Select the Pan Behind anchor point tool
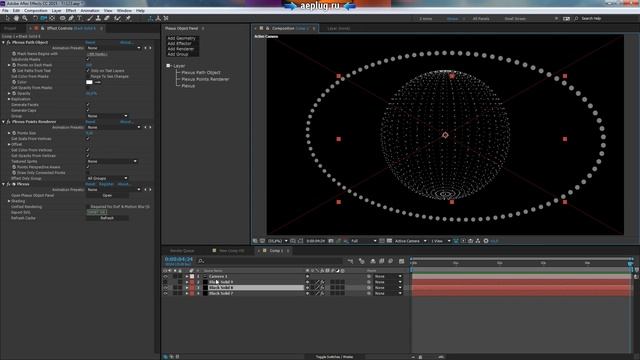 pos(52,18)
